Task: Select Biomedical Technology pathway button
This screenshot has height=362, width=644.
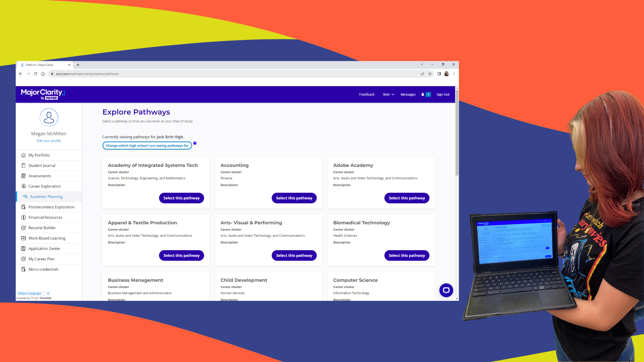Action: (407, 255)
